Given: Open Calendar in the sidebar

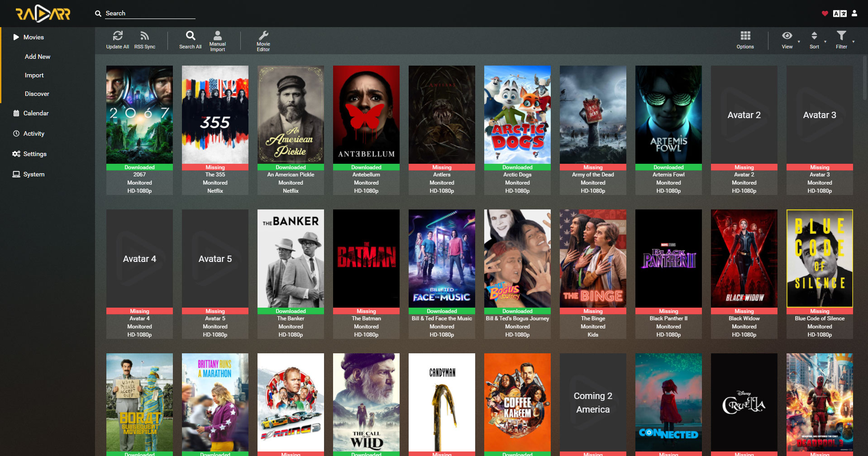Looking at the screenshot, I should (x=36, y=113).
